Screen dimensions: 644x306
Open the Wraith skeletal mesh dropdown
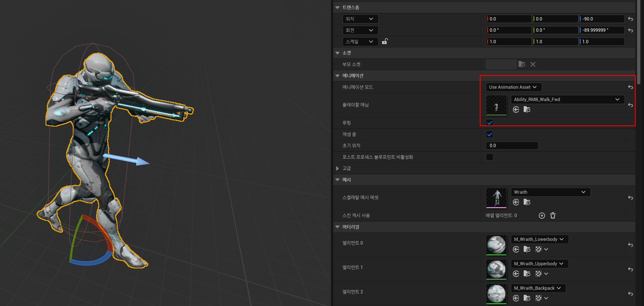pyautogui.click(x=550, y=192)
